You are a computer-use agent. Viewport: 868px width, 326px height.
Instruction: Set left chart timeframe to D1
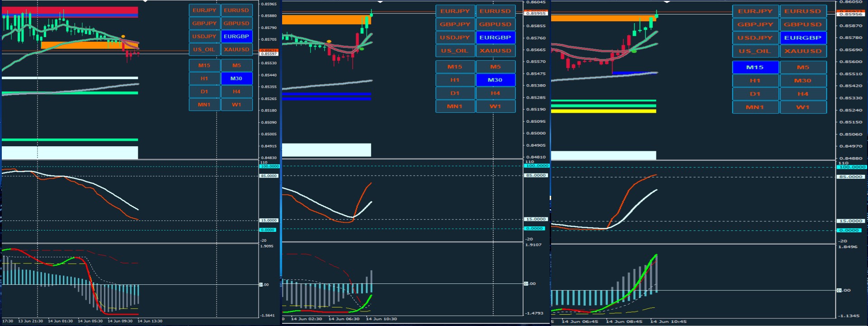pyautogui.click(x=204, y=92)
